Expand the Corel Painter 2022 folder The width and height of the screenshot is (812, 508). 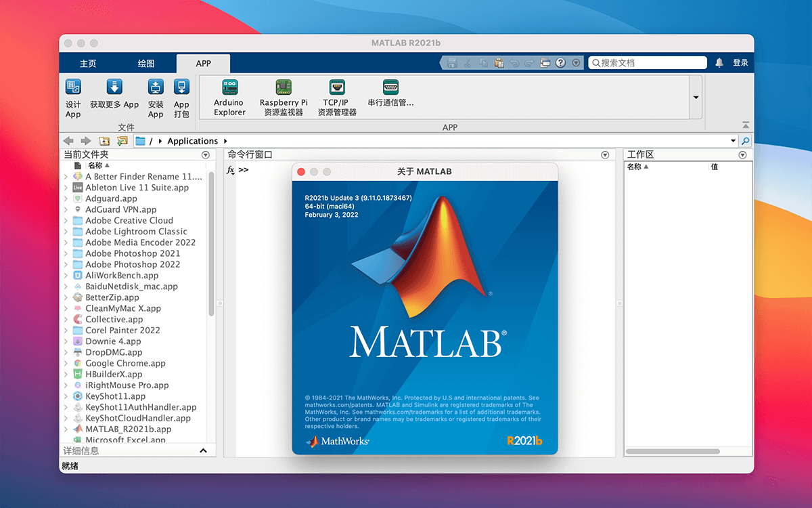[66, 331]
